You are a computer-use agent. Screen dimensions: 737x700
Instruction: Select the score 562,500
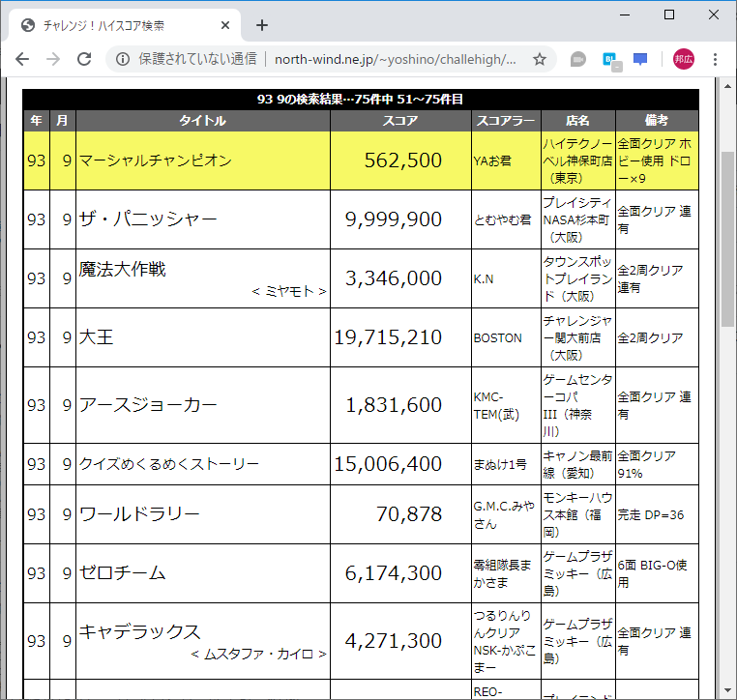[x=402, y=160]
